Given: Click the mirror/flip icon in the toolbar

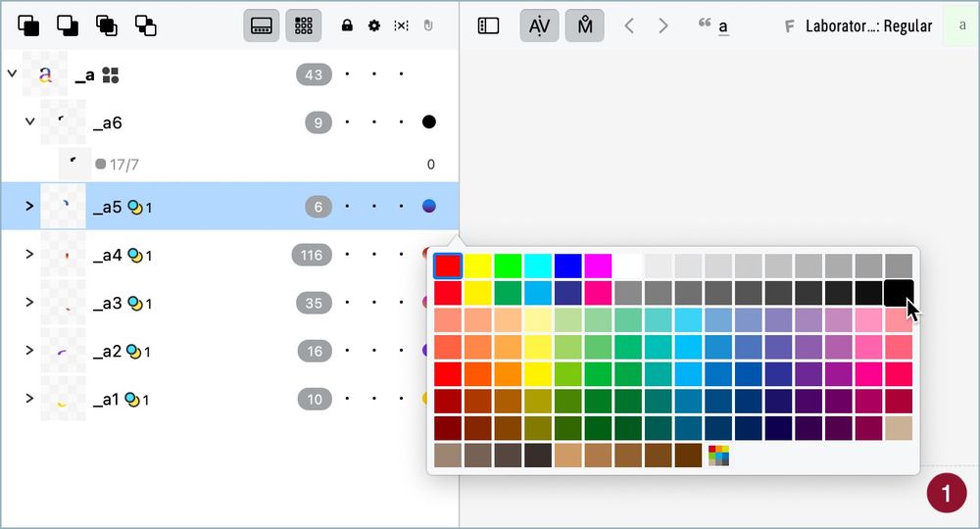Looking at the screenshot, I should click(401, 25).
